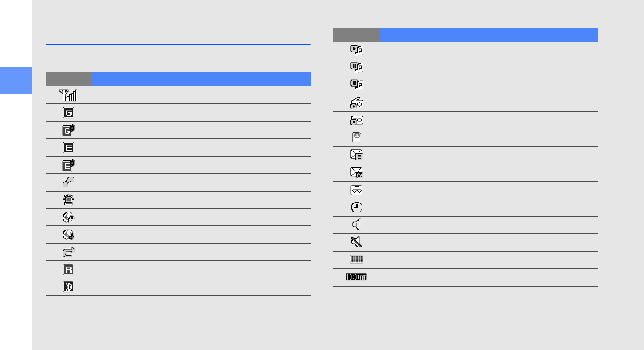644x350 pixels.
Task: Select the alarm clock icon
Action: point(356,208)
